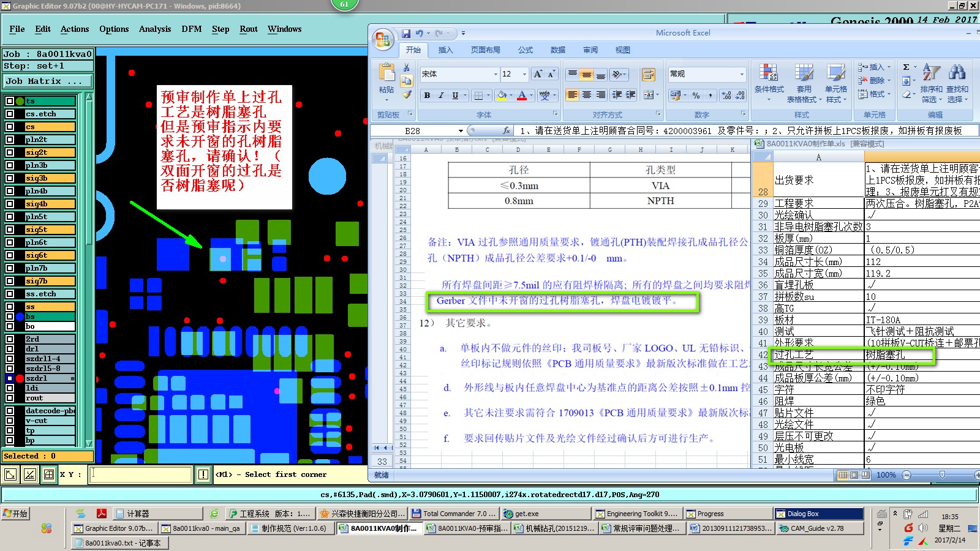
Task: Click the 删除 delete cells button in ribbon
Action: coord(874,81)
